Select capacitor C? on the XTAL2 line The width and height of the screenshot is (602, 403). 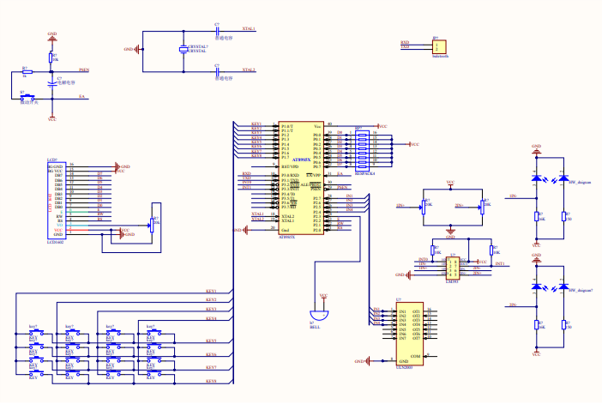pos(217,72)
